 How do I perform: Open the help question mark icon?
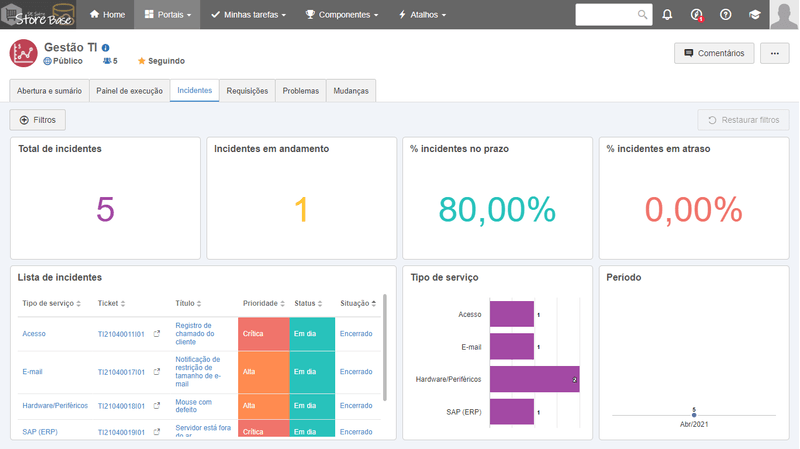(x=726, y=15)
